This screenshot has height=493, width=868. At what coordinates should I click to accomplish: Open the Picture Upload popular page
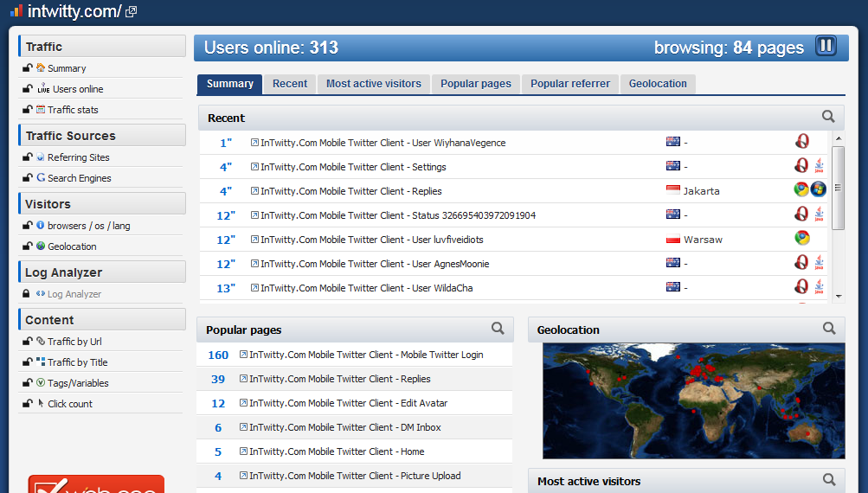(x=355, y=476)
